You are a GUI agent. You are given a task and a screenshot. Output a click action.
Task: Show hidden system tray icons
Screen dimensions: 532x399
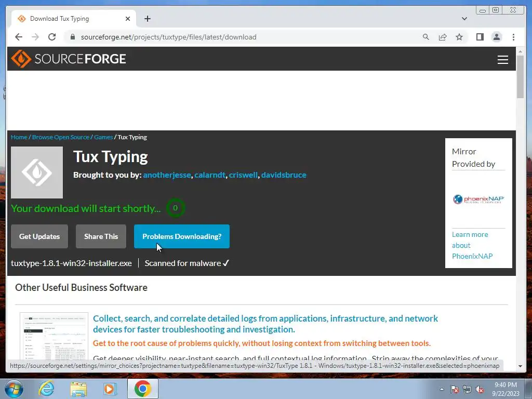442,389
